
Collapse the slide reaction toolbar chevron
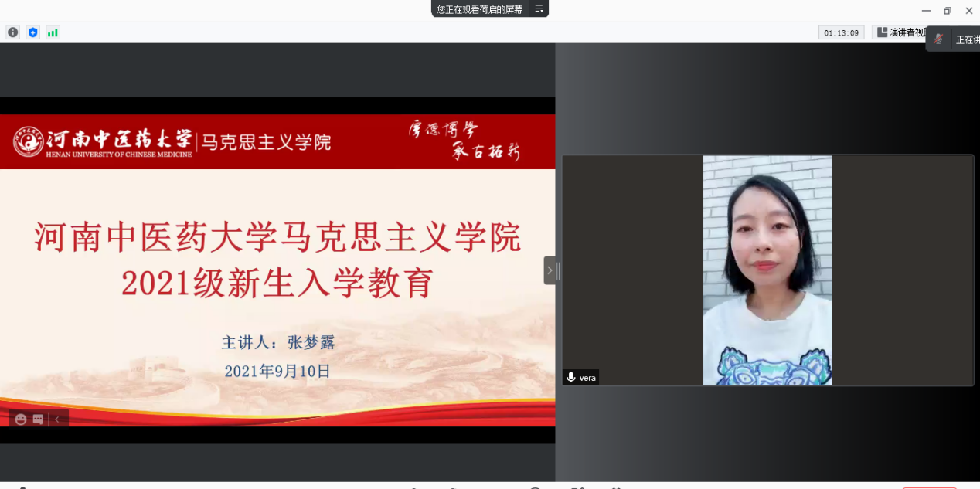pyautogui.click(x=56, y=419)
